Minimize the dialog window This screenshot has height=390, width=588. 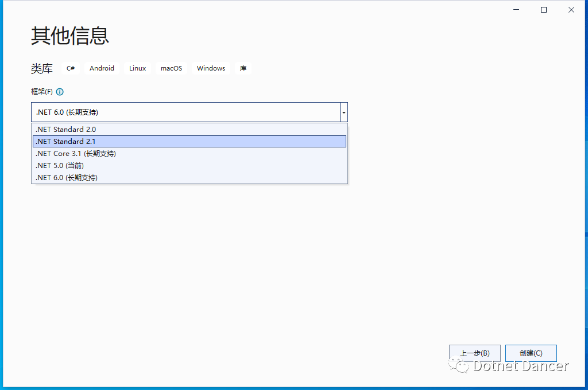(516, 10)
